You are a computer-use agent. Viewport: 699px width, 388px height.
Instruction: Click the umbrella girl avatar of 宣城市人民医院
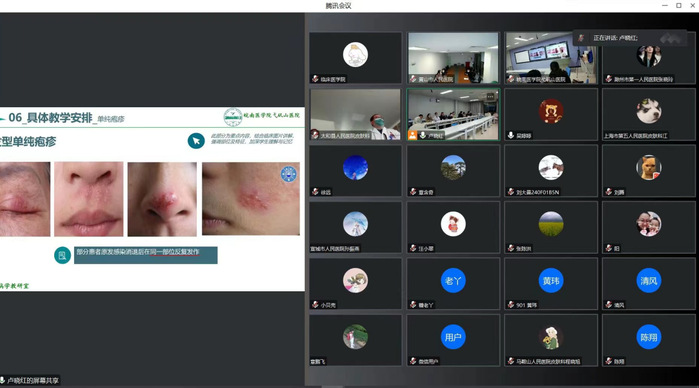click(x=355, y=224)
